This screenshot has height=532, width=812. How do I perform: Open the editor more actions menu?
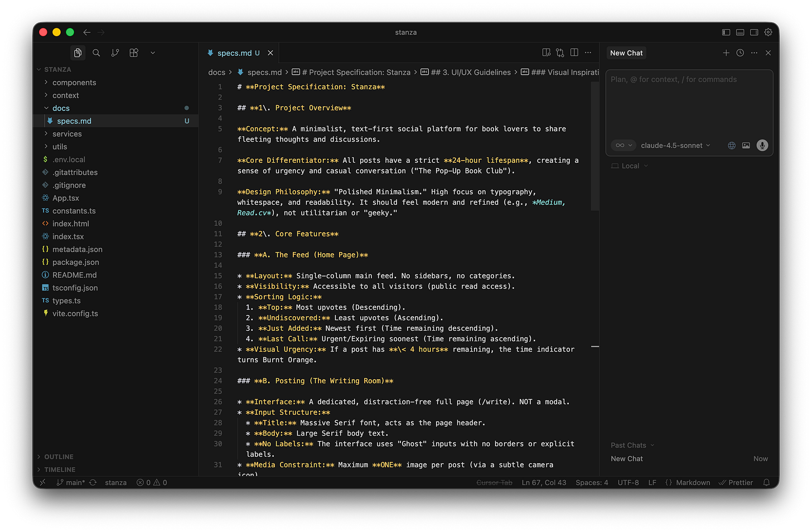(x=588, y=52)
